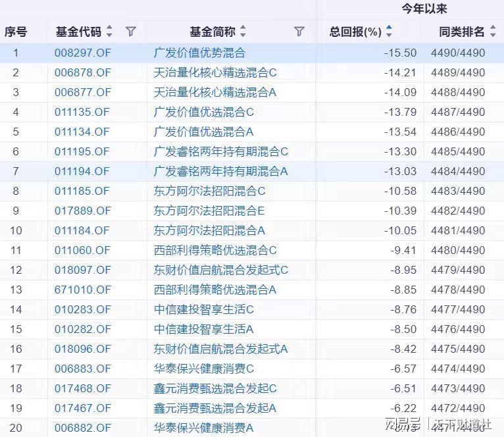This screenshot has height=437, width=504.
Task: Open fund code 011134.OF
Action: tap(82, 132)
